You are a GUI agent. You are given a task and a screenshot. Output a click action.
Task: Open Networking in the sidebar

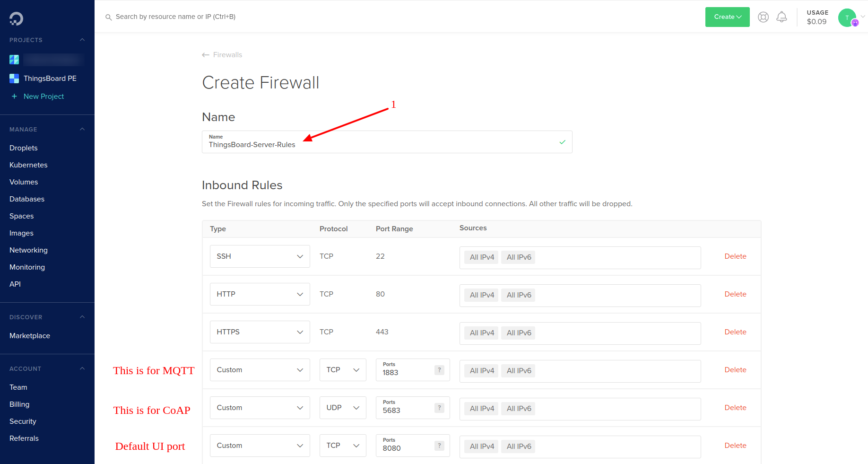click(x=28, y=250)
